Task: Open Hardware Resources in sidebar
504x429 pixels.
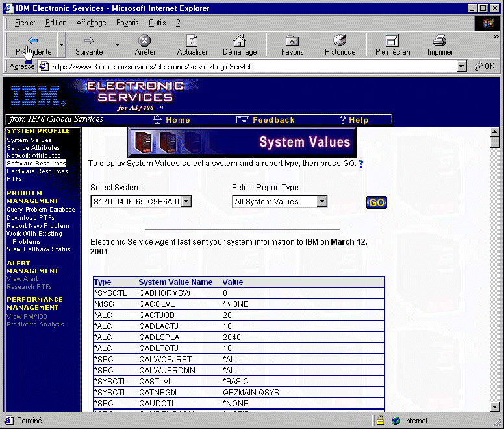Action: point(37,171)
